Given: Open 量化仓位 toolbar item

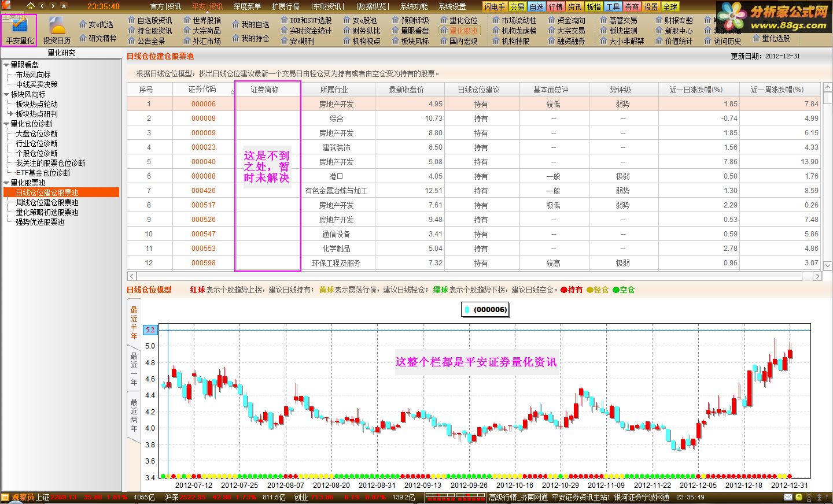Looking at the screenshot, I should pos(459,20).
